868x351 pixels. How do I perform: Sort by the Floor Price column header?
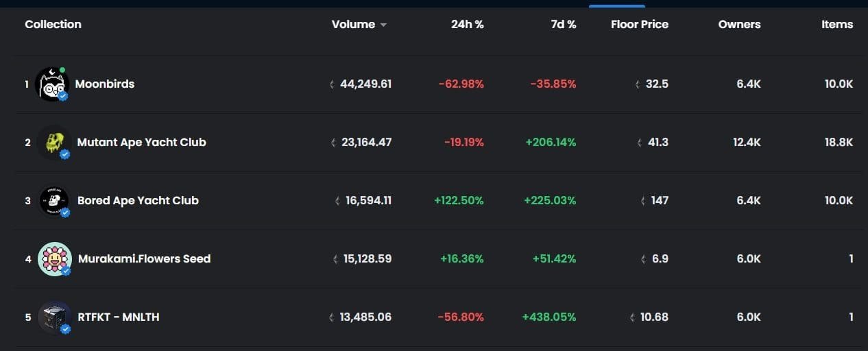point(639,25)
